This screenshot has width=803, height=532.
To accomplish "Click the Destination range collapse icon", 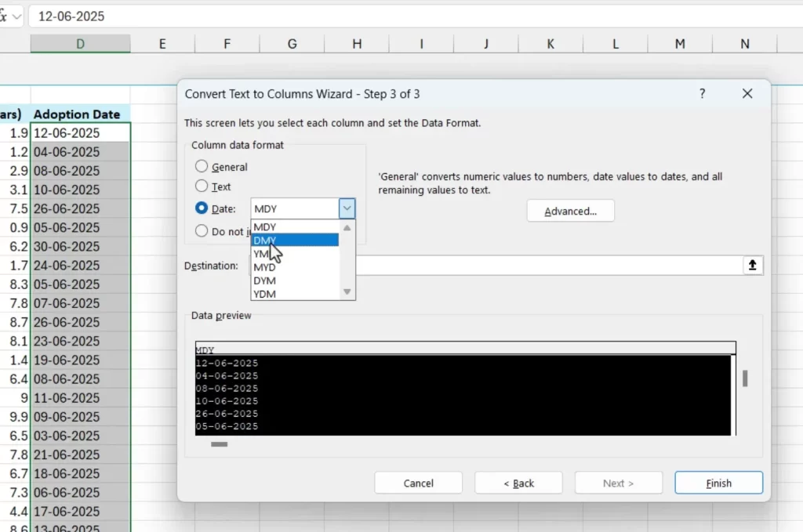I will (752, 265).
